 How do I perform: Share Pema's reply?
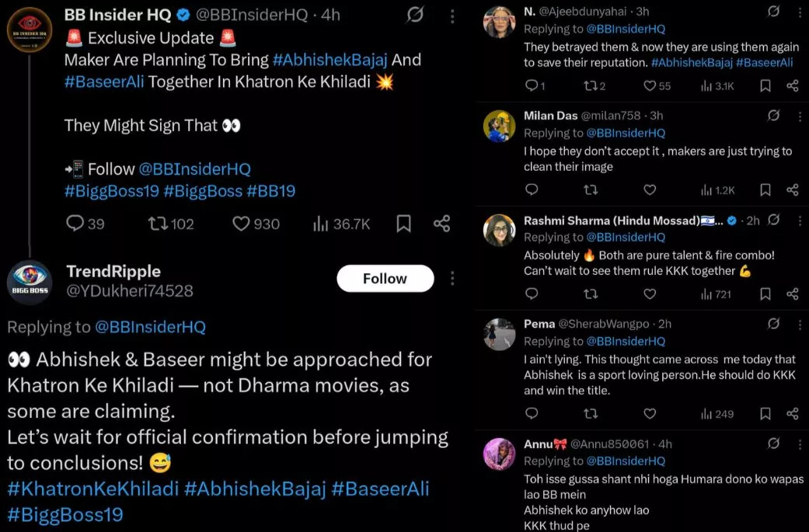coord(792,413)
